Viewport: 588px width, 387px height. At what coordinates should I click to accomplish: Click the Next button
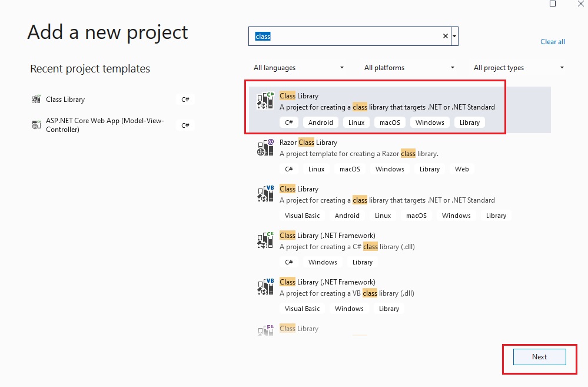[x=539, y=357]
